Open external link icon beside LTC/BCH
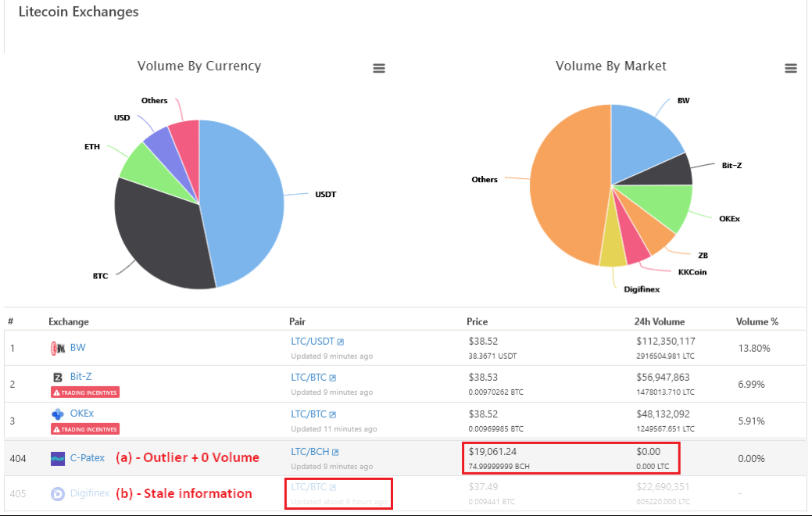812x516 pixels. [x=335, y=452]
